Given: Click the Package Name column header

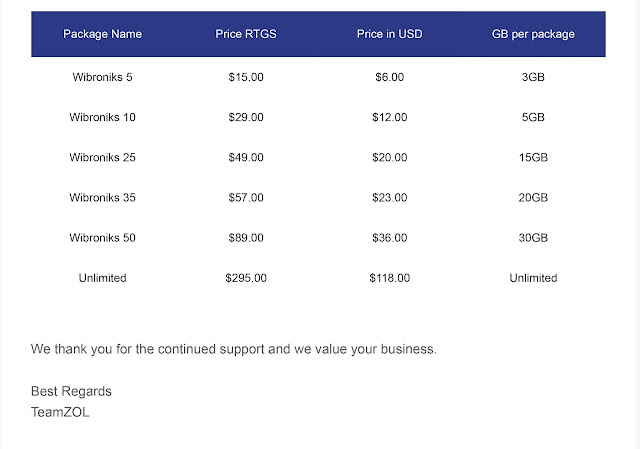Looking at the screenshot, I should click(x=102, y=34).
